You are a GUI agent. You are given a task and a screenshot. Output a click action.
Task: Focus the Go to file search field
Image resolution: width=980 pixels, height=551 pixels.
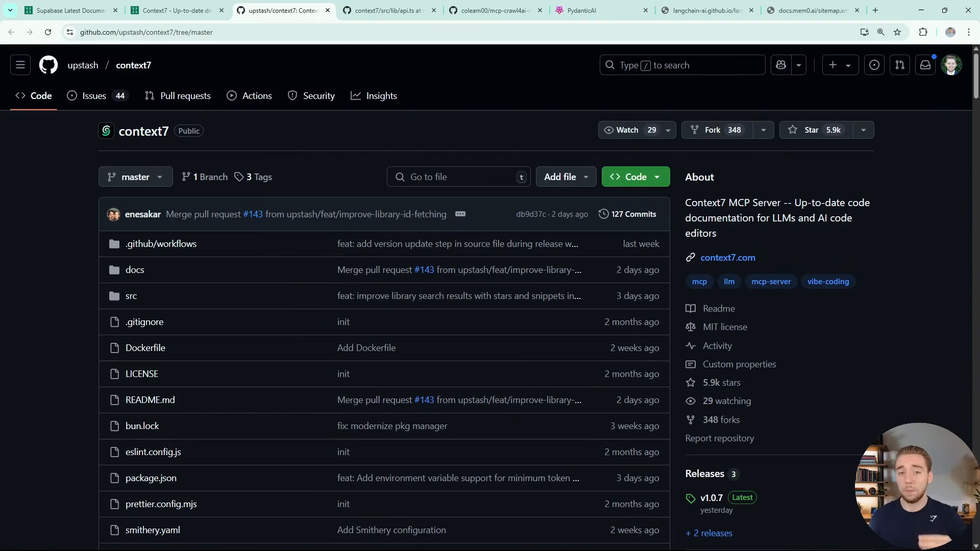point(458,177)
